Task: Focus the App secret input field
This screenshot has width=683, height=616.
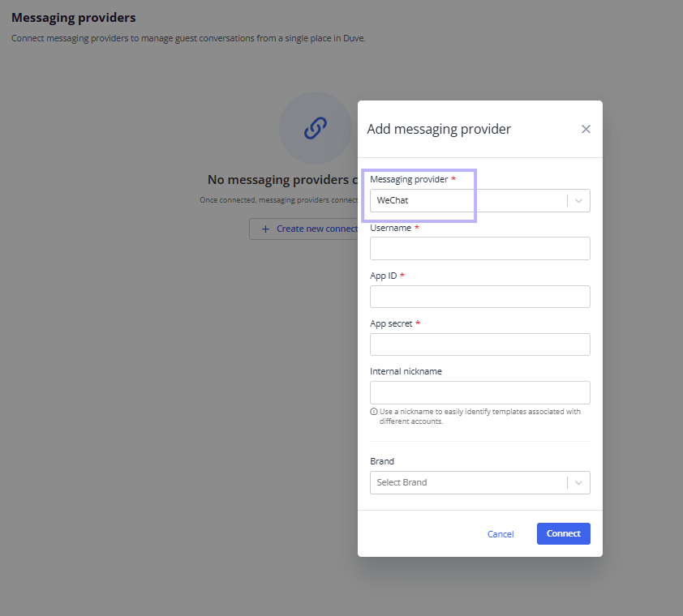Action: coord(480,344)
